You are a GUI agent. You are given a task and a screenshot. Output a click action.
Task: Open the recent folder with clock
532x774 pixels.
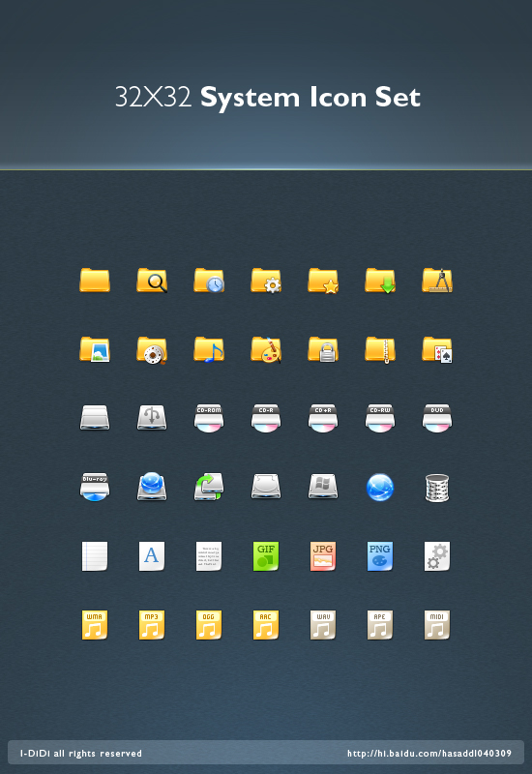pos(209,281)
